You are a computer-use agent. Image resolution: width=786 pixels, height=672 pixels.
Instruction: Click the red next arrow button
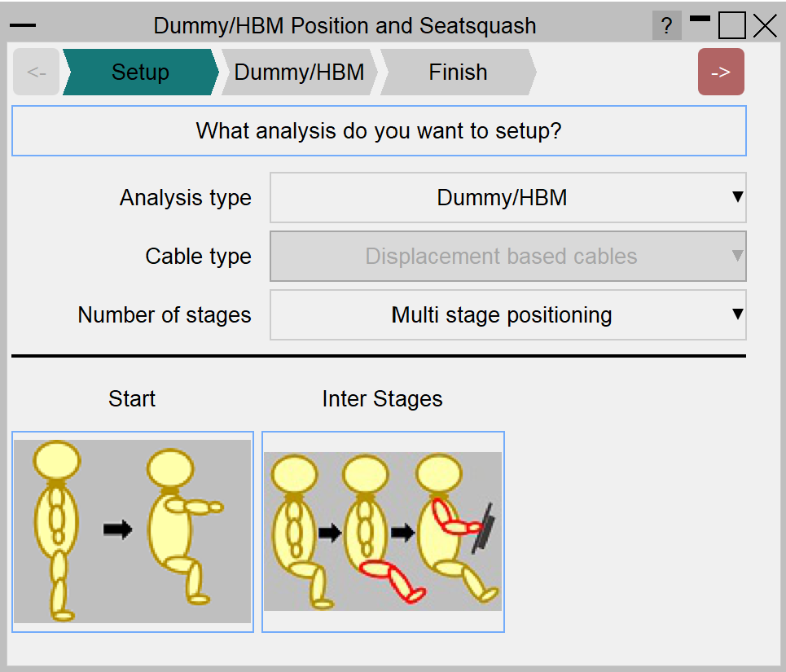point(721,72)
